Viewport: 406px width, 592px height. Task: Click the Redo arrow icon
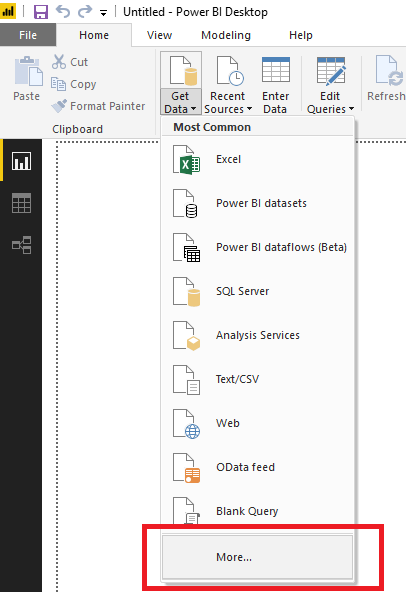[x=85, y=11]
